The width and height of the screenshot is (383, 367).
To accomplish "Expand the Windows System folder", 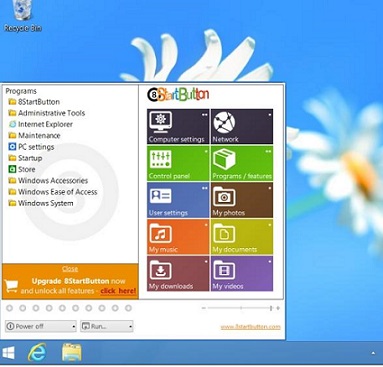I will click(x=41, y=203).
